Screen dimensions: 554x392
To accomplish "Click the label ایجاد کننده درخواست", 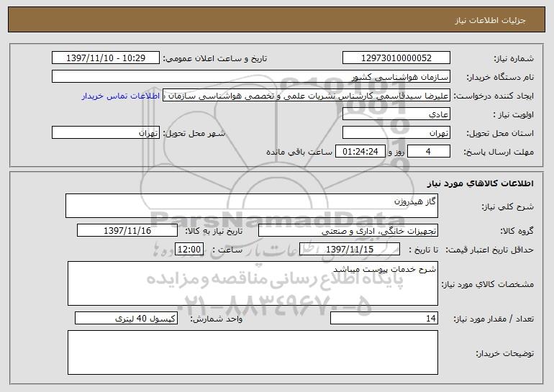I will pos(494,96).
